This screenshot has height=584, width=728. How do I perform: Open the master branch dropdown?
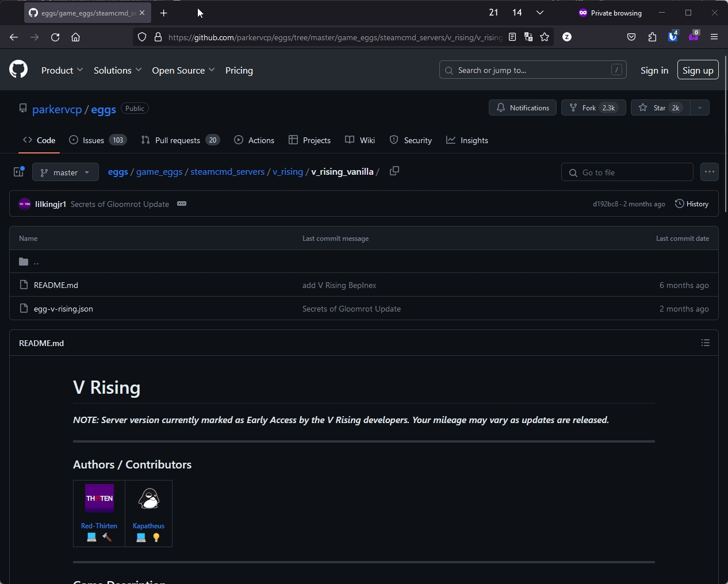[x=66, y=172]
